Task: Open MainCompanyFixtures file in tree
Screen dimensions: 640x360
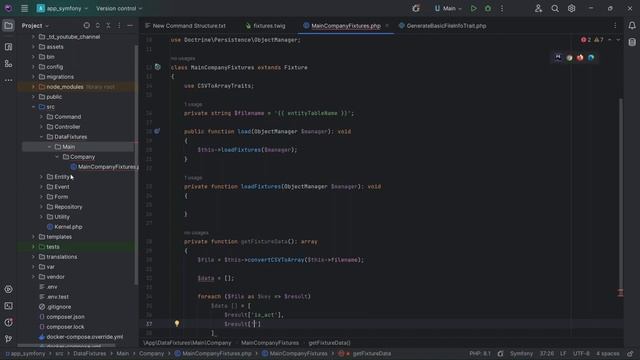Action: tap(104, 167)
